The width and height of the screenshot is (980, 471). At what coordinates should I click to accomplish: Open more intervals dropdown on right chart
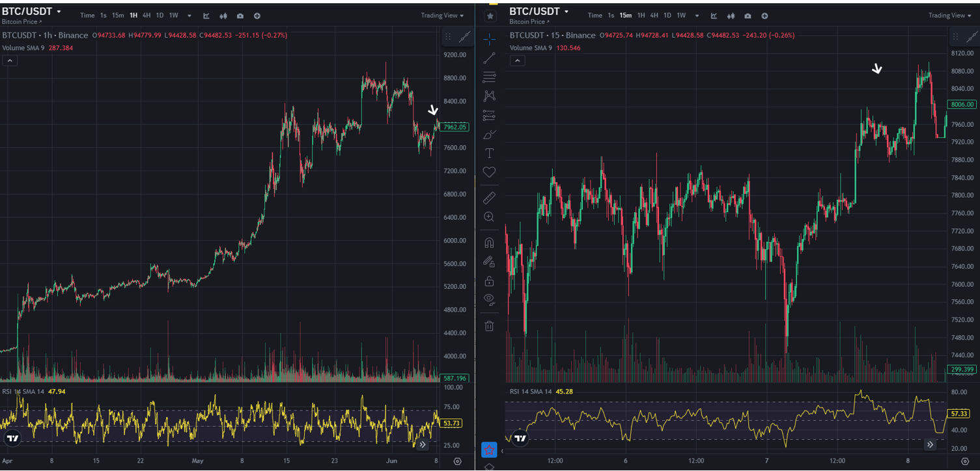[x=697, y=16]
